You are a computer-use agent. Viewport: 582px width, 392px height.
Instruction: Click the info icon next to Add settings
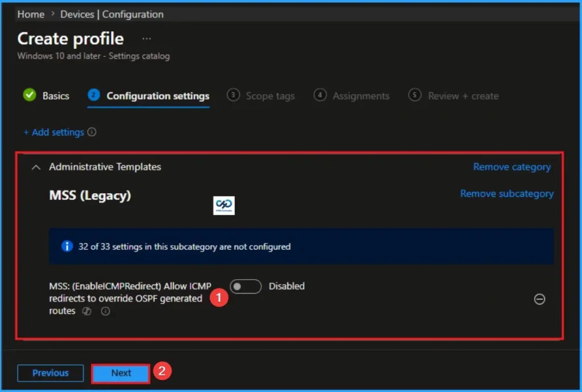(91, 132)
